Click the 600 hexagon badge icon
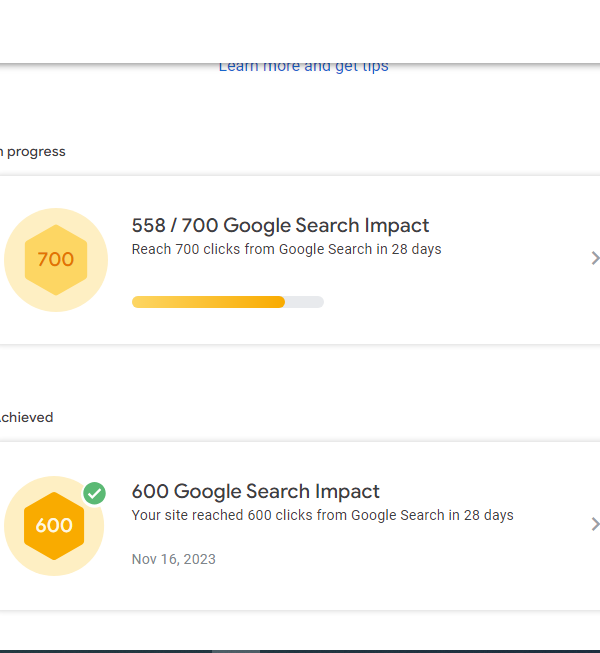 [x=54, y=526]
